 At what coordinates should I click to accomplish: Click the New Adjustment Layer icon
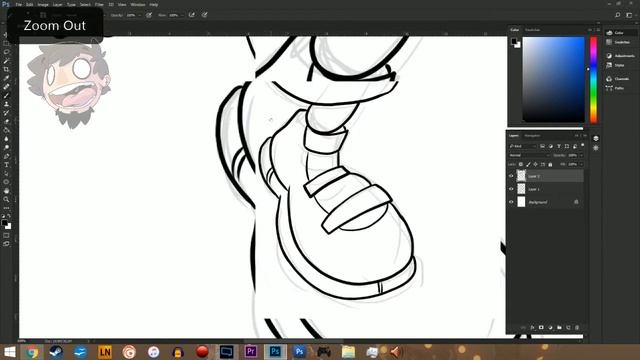550,327
